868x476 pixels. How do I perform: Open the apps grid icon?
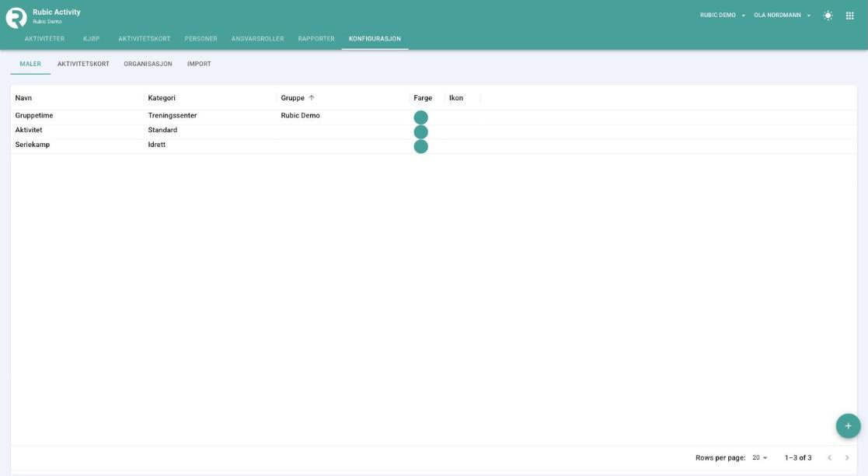[849, 16]
